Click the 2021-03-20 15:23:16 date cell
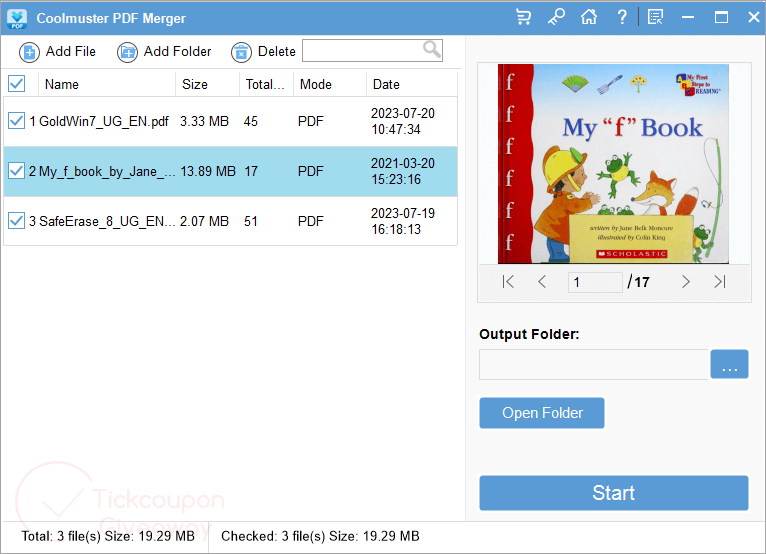The image size is (766, 554). pyautogui.click(x=403, y=171)
